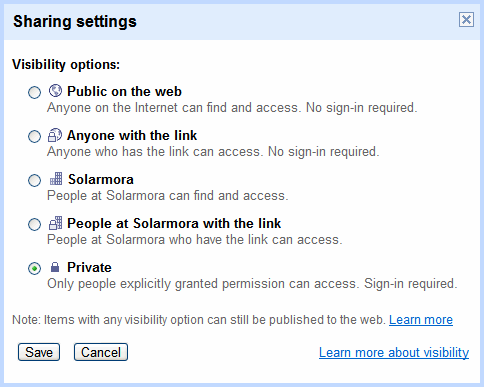Viewport: 484px width, 387px height.
Task: Choose the Anyone with the link radio button
Action: [x=34, y=136]
